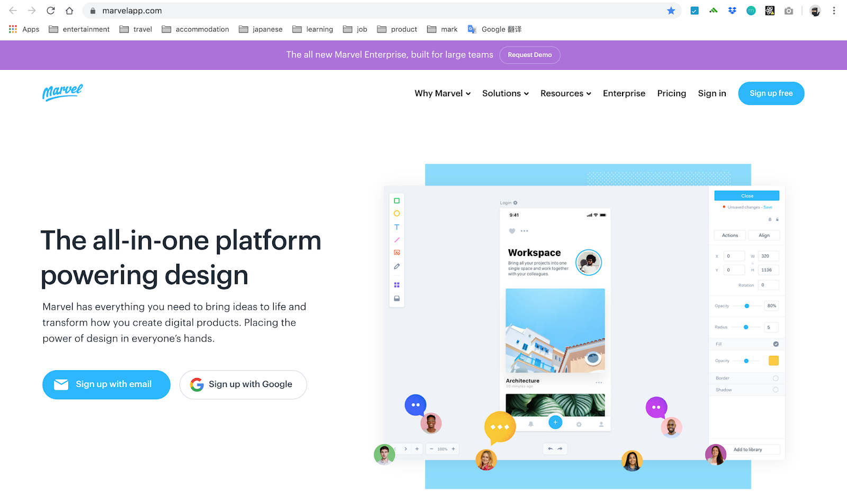Click the Architecture building thumbnail
Screen dimensions: 847x504
pyautogui.click(x=555, y=330)
